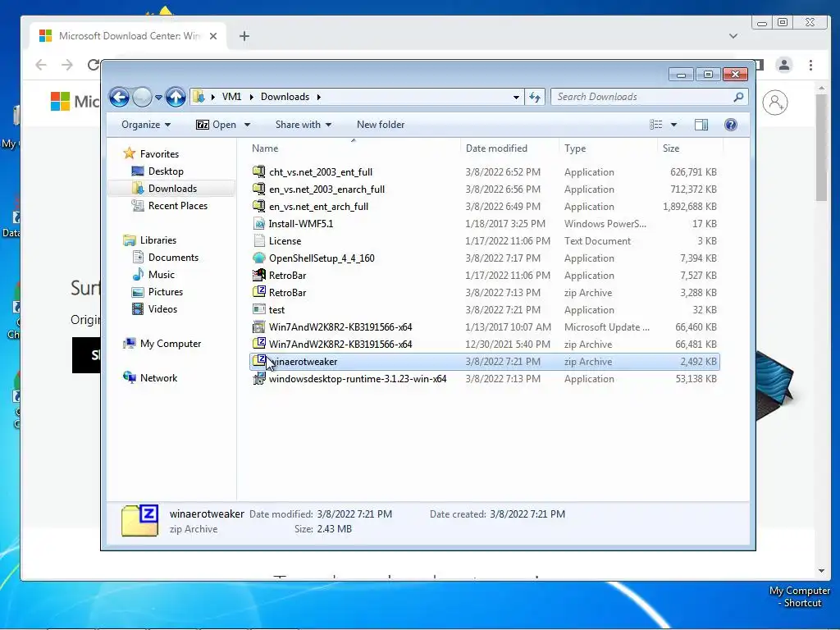The height and width of the screenshot is (630, 840).
Task: Expand the address bar history dropdown
Action: pos(516,97)
